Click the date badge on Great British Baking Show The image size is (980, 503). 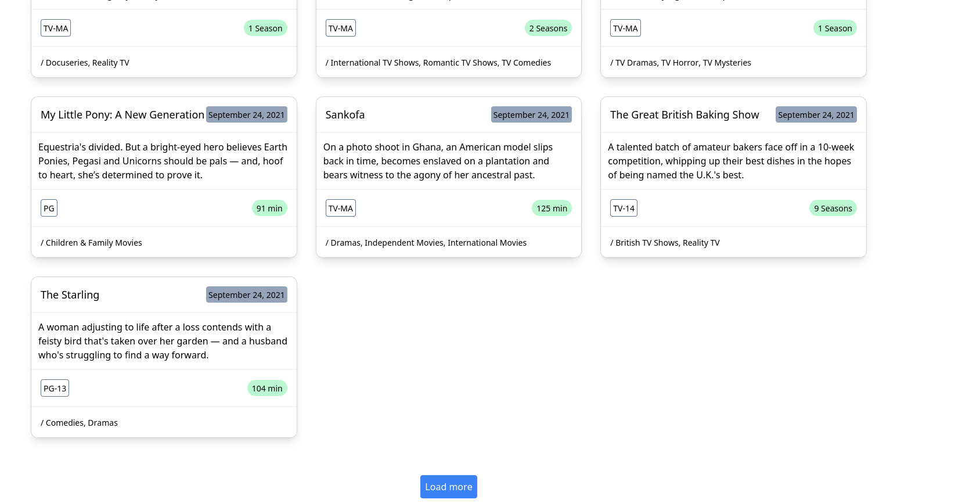point(816,114)
